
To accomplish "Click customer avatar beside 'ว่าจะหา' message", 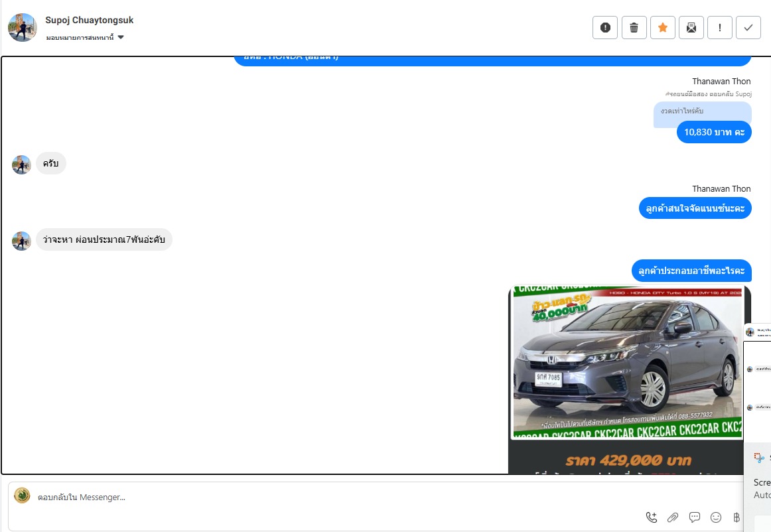I will pyautogui.click(x=21, y=241).
